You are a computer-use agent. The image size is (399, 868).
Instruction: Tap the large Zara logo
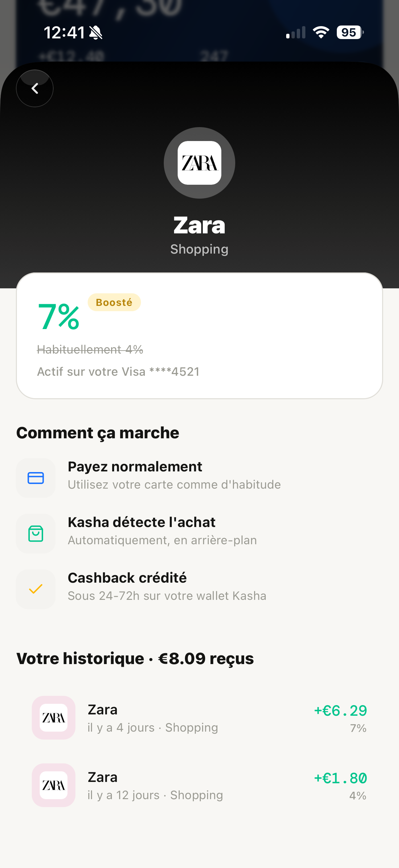pos(199,163)
